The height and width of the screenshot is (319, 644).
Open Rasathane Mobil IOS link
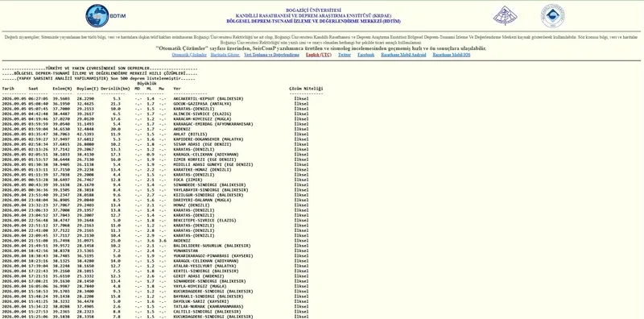tap(452, 55)
